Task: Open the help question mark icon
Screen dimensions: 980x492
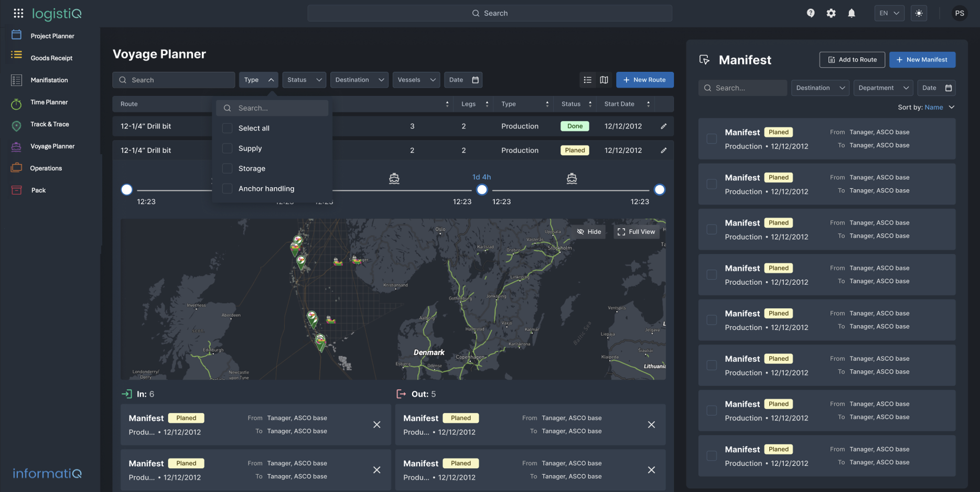Action: [811, 13]
